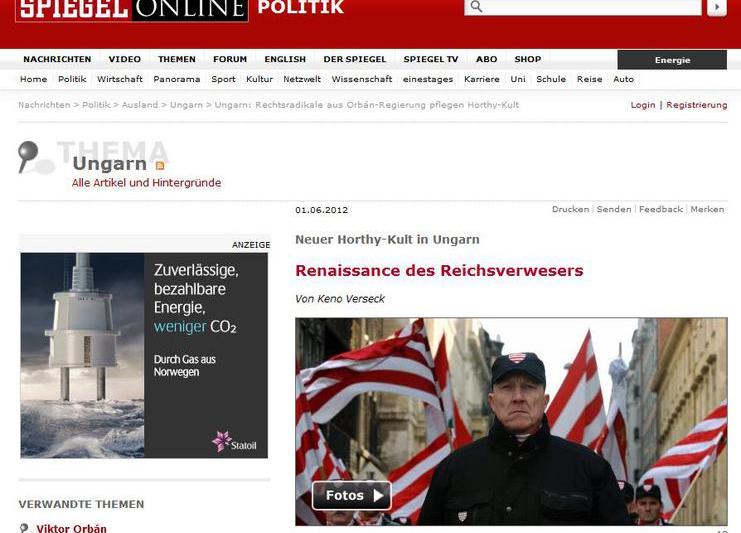Image resolution: width=741 pixels, height=533 pixels.
Task: Click Ausland in the breadcrumb
Action: (x=140, y=105)
